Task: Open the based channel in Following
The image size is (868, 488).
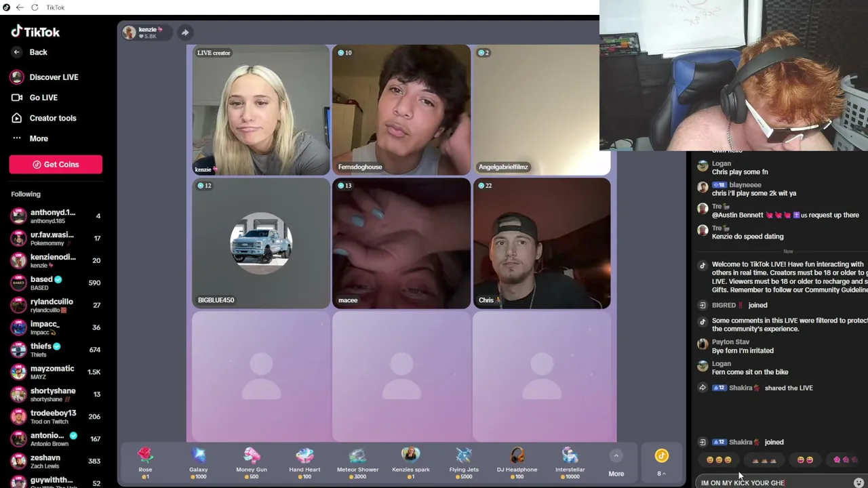Action: tap(56, 283)
